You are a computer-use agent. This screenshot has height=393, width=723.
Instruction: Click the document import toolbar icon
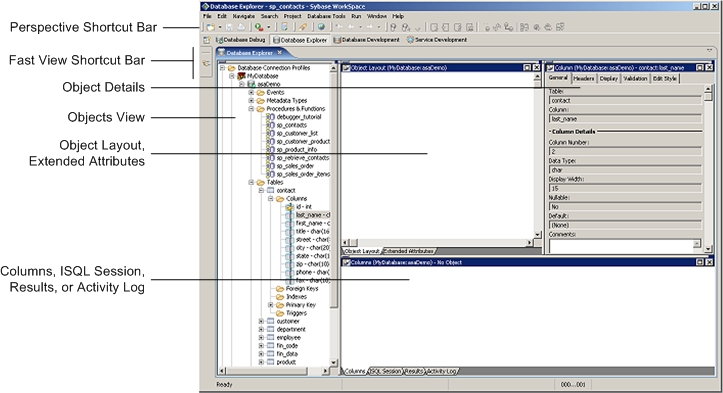pos(284,27)
